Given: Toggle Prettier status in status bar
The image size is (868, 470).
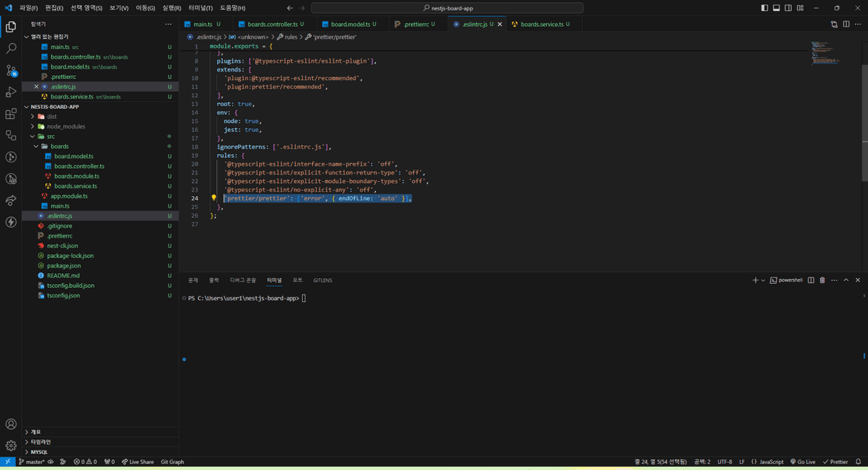Looking at the screenshot, I should (x=835, y=462).
